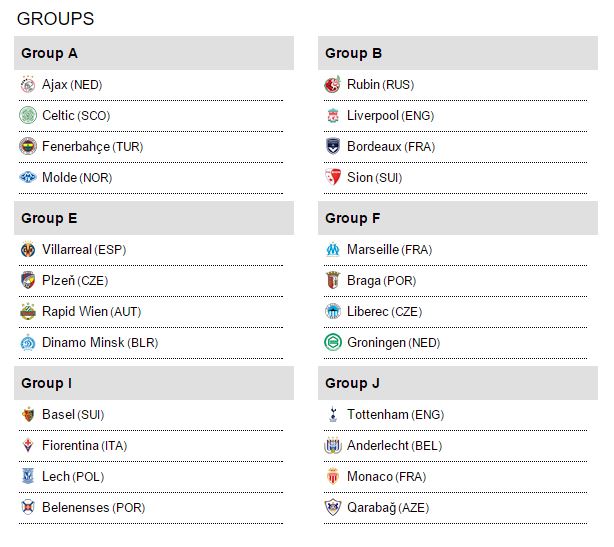Image resolution: width=614 pixels, height=547 pixels.
Task: Click the Group F header bar
Action: (x=458, y=218)
